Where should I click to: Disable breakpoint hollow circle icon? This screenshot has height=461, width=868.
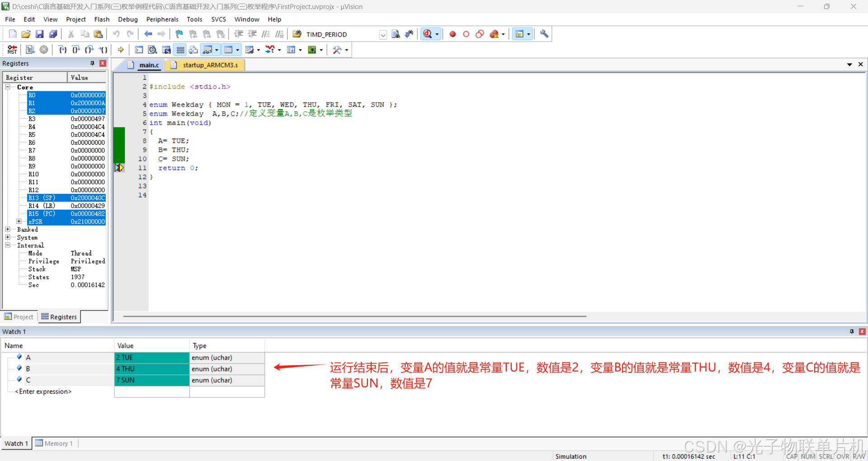466,34
